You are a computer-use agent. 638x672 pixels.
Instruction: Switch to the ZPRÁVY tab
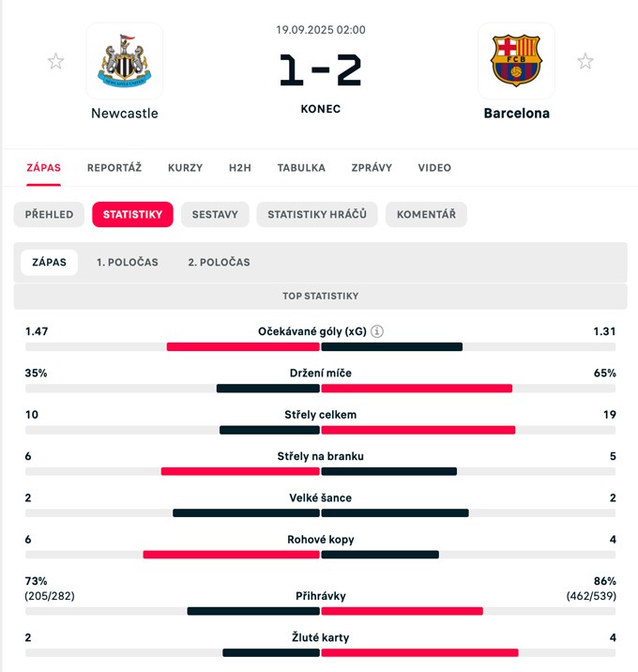click(x=372, y=168)
